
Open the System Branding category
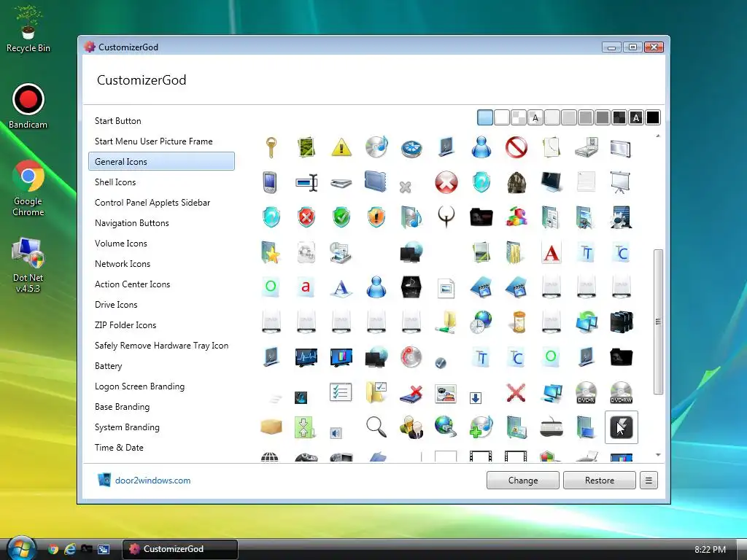(161, 427)
